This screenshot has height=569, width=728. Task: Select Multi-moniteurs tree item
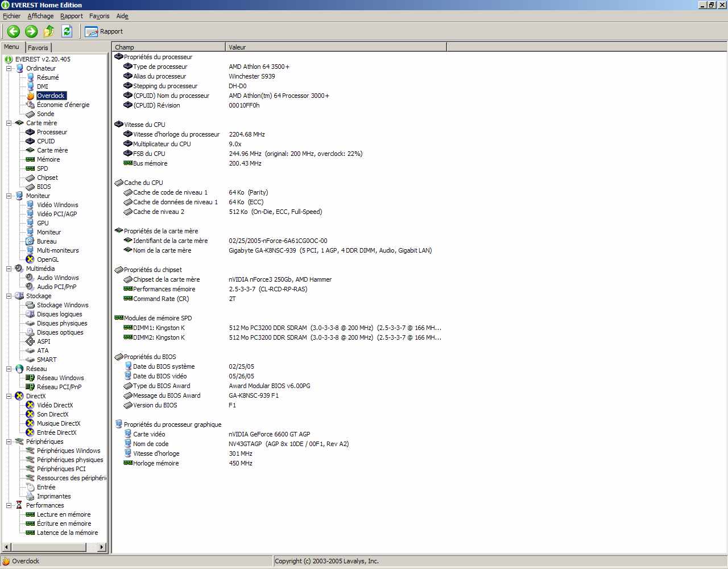coord(58,250)
